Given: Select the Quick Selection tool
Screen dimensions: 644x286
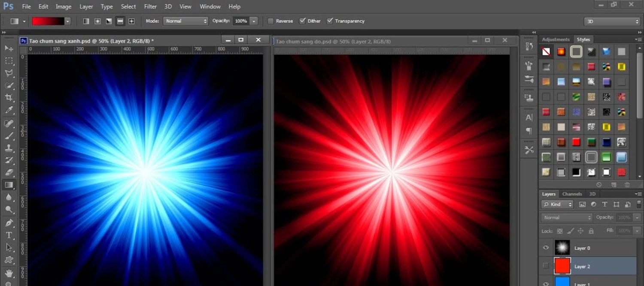Looking at the screenshot, I should pyautogui.click(x=9, y=85).
